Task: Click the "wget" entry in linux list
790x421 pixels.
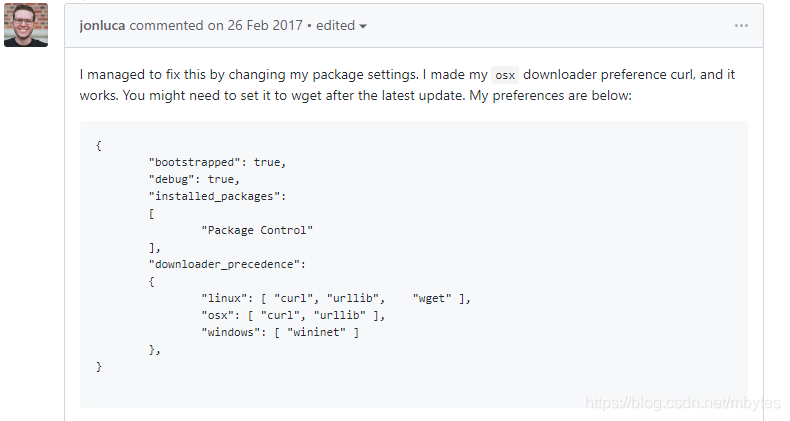Action: (432, 298)
